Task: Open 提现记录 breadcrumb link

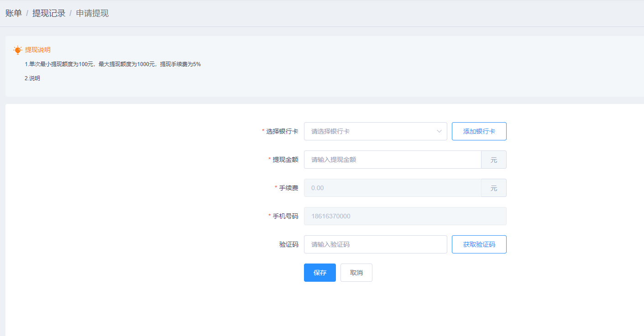Action: click(49, 13)
